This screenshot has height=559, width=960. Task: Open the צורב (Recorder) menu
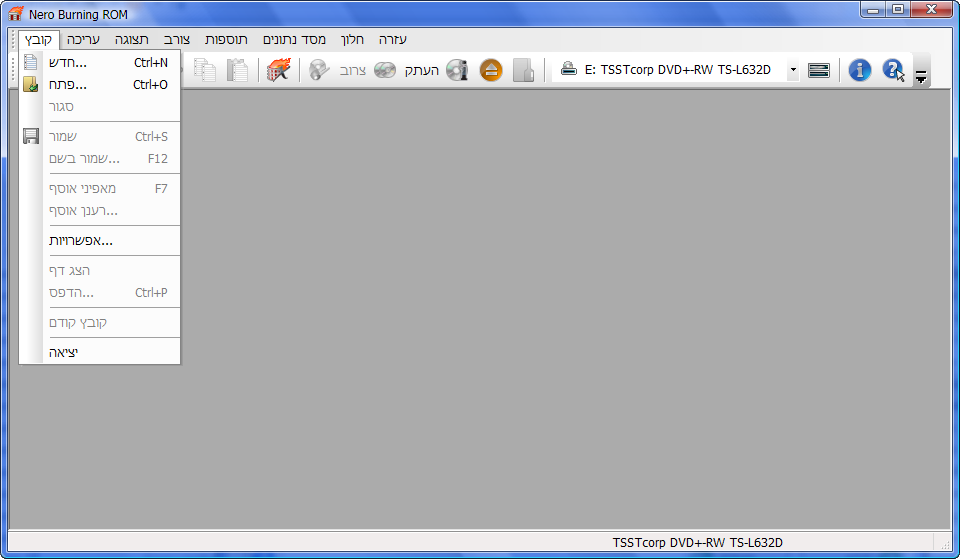click(x=177, y=39)
